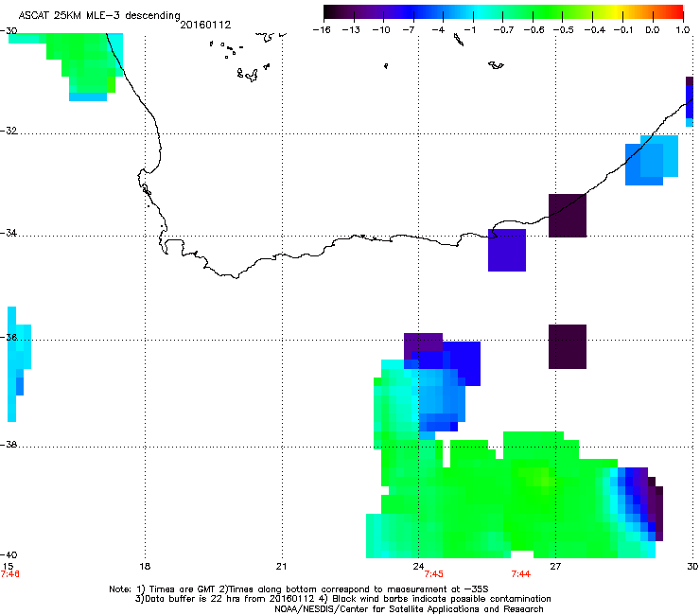Click the '-0.7' color scale label
The height and width of the screenshot is (615, 700).
click(x=503, y=30)
